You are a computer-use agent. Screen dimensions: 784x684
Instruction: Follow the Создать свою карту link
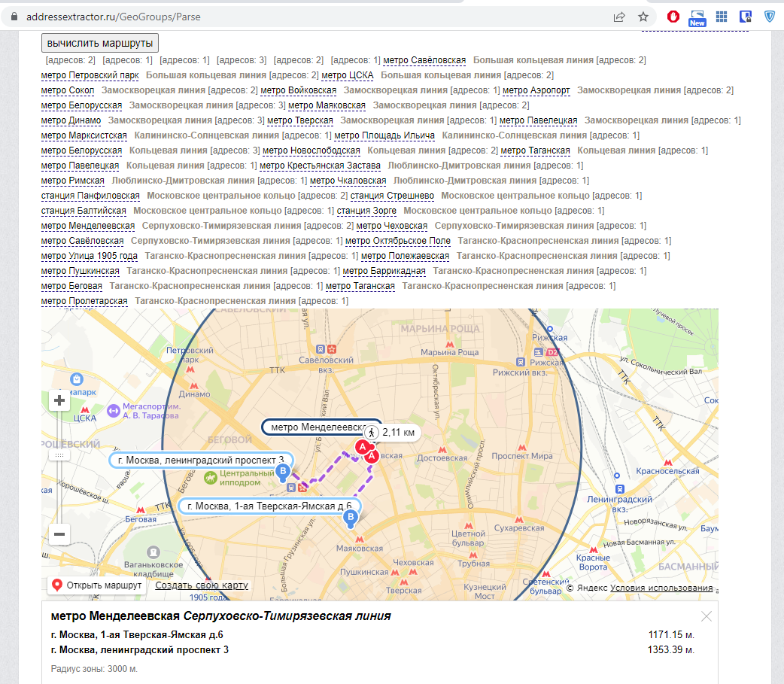tap(202, 585)
